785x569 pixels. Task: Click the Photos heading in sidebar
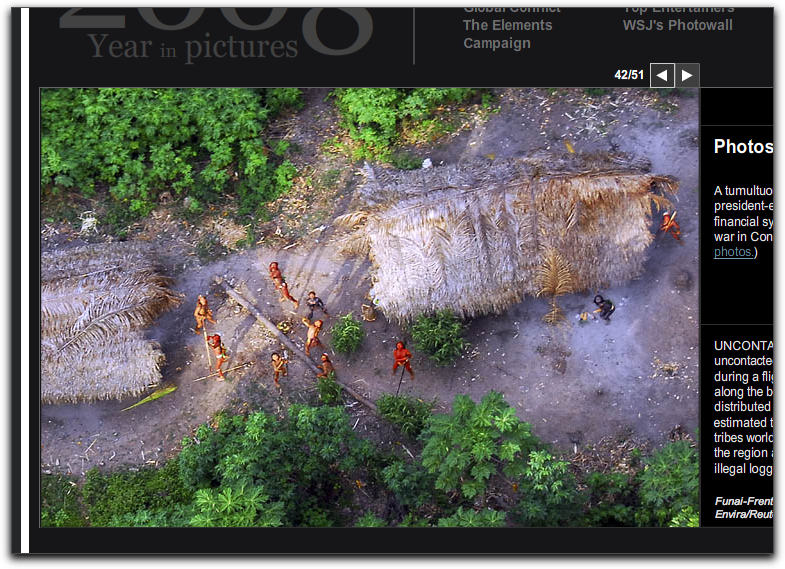click(x=743, y=147)
